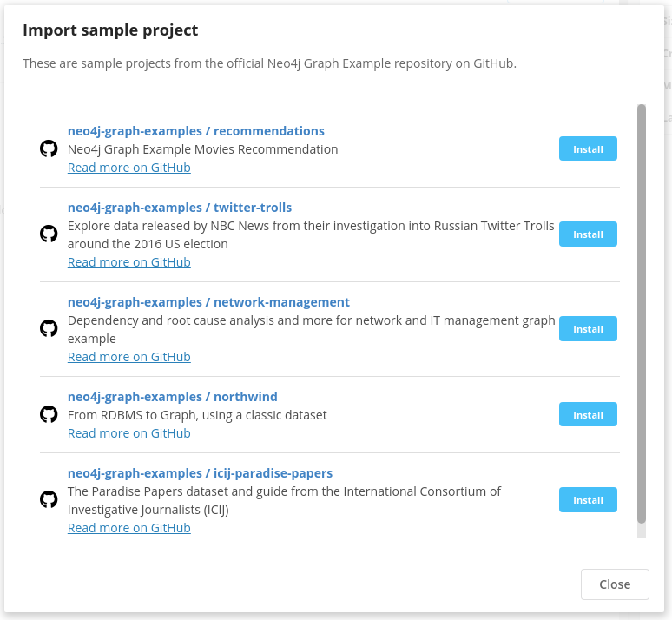Install the icij-paradise-papers sample project

[588, 500]
